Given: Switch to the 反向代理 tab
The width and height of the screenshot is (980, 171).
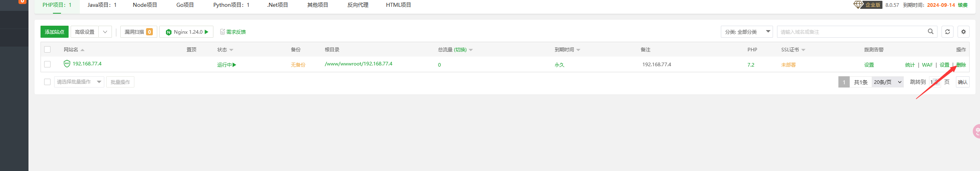Looking at the screenshot, I should coord(358,5).
